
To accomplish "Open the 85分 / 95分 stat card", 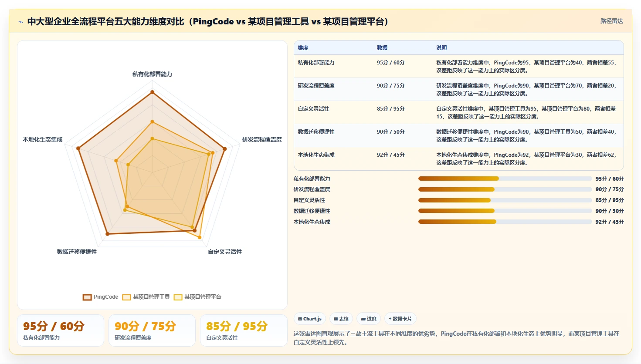I will pyautogui.click(x=244, y=330).
